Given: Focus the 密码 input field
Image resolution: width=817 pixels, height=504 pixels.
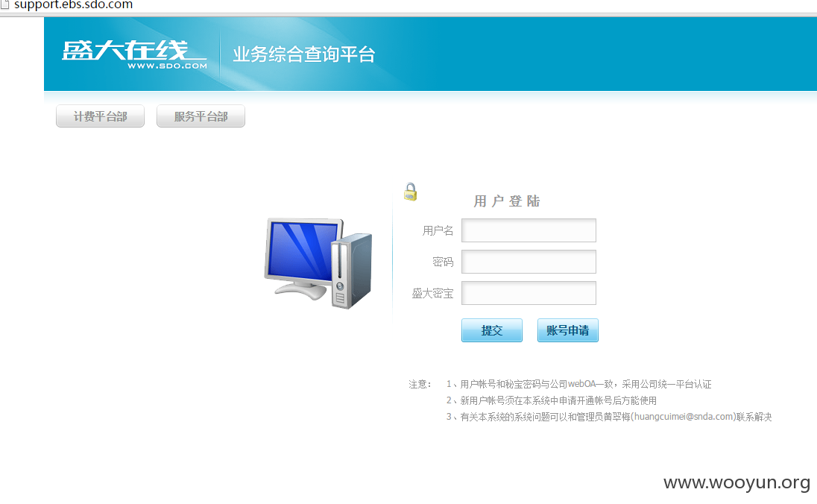Looking at the screenshot, I should point(529,262).
